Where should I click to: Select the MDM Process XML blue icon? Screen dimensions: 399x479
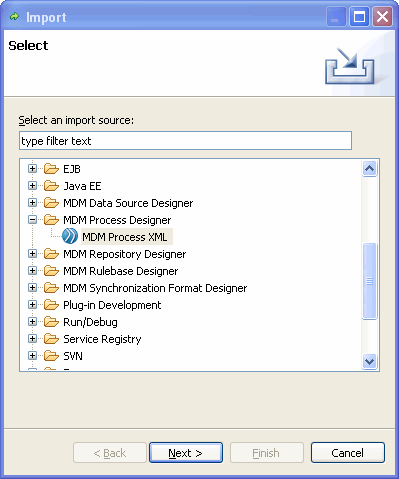point(70,236)
